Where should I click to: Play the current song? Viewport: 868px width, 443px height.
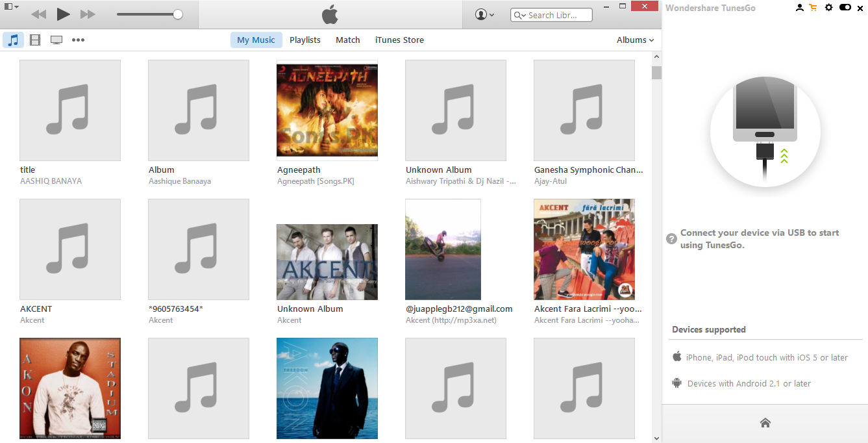click(63, 14)
